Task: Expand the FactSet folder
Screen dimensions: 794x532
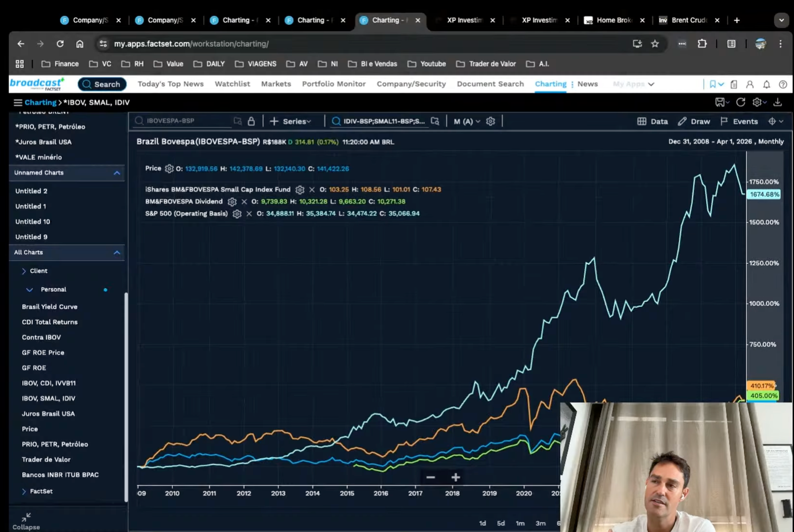Action: 23,492
